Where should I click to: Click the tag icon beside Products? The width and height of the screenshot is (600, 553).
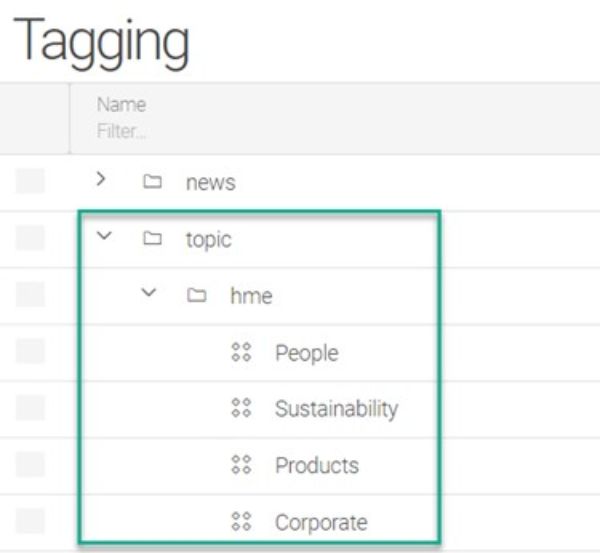pyautogui.click(x=241, y=465)
